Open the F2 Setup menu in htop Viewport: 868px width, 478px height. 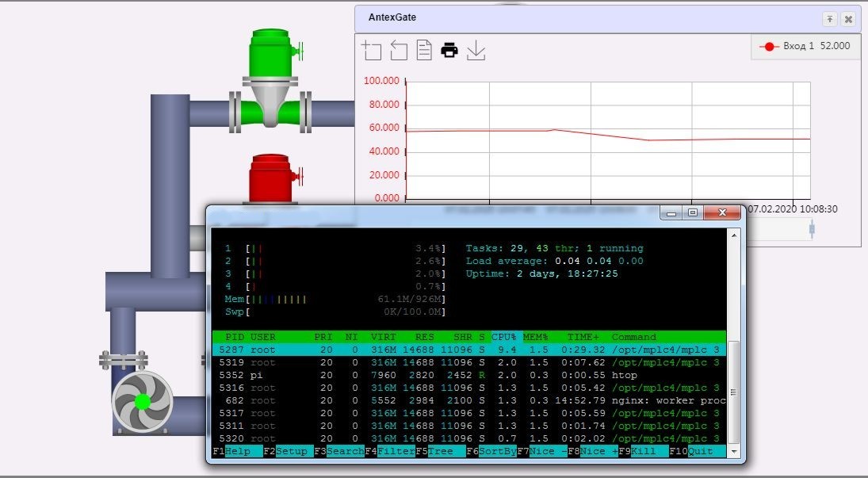pos(289,451)
